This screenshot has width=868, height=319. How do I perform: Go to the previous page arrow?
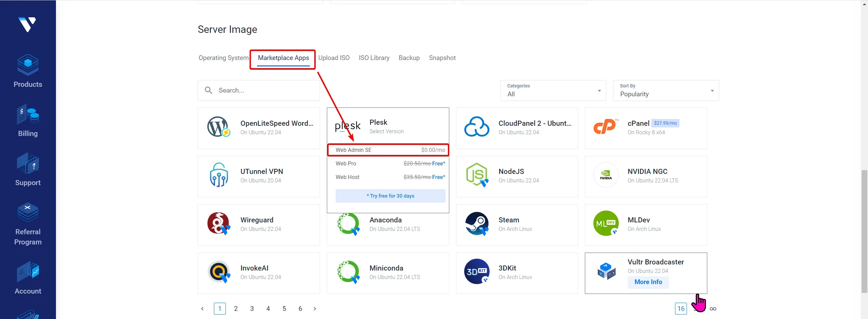(202, 308)
